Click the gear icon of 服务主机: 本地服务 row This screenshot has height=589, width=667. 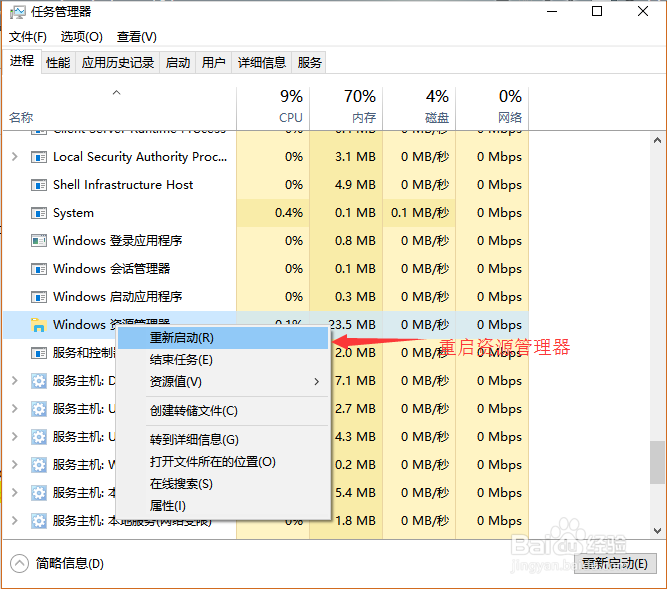pos(39,521)
